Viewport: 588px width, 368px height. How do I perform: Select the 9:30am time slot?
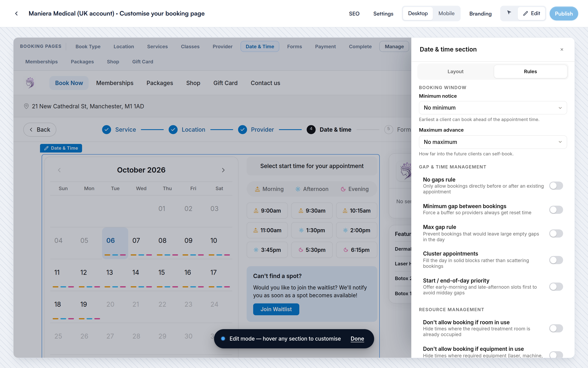312,211
